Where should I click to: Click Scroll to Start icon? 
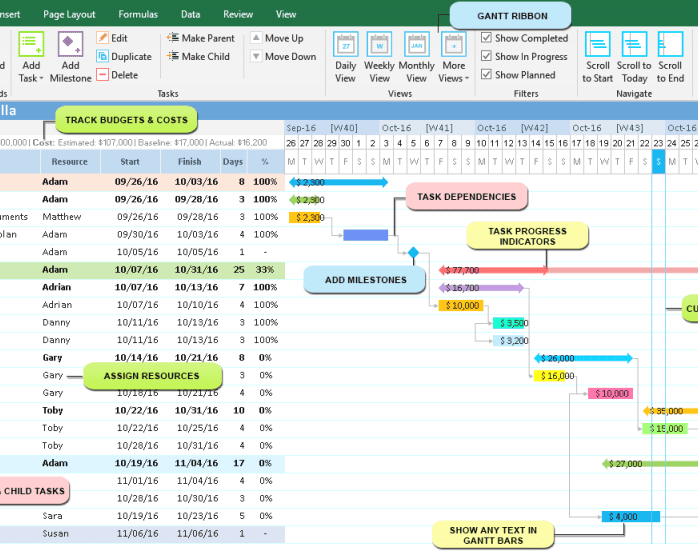click(x=598, y=46)
